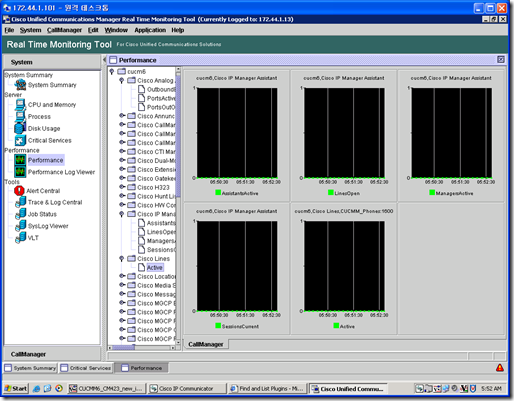Click the red alert warning icon in status bar
The width and height of the screenshot is (514, 401).
(x=500, y=368)
